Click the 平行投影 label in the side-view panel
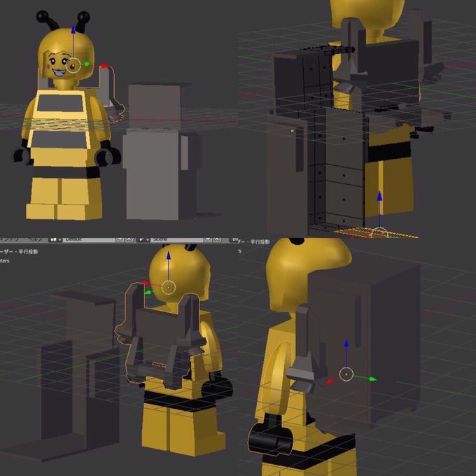The width and height of the screenshot is (476, 476). pos(260,242)
